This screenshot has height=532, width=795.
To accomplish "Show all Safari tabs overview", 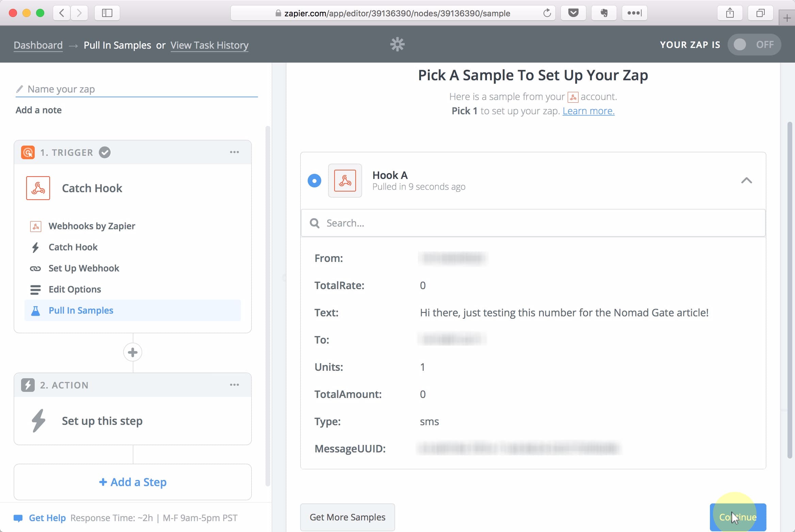I will coord(760,13).
